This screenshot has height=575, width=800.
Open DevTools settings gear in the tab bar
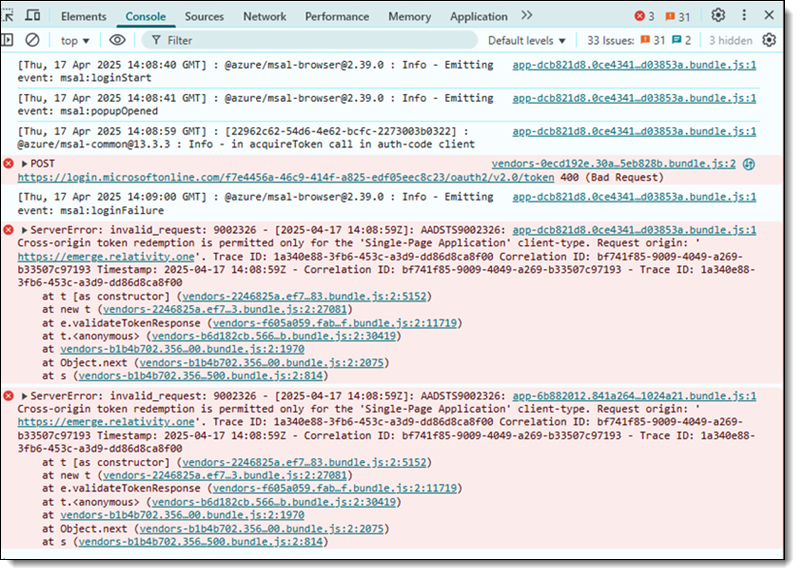tap(718, 15)
